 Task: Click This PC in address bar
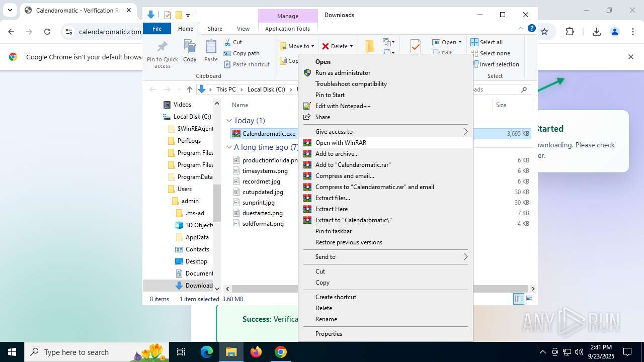click(x=226, y=89)
